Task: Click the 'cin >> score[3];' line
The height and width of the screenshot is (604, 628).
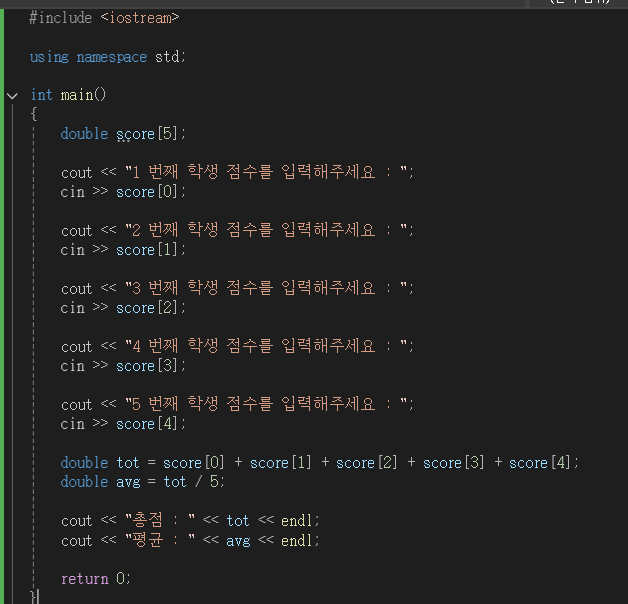Action: click(x=123, y=366)
